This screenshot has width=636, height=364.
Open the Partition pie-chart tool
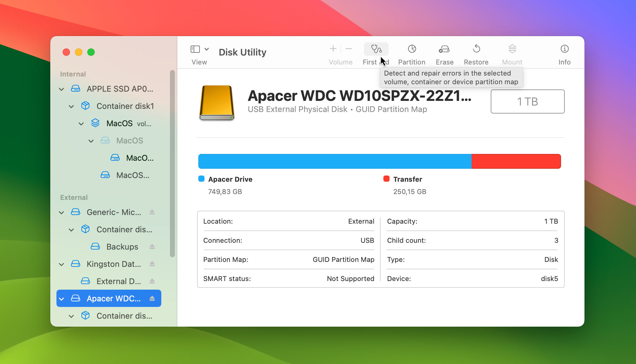[412, 49]
